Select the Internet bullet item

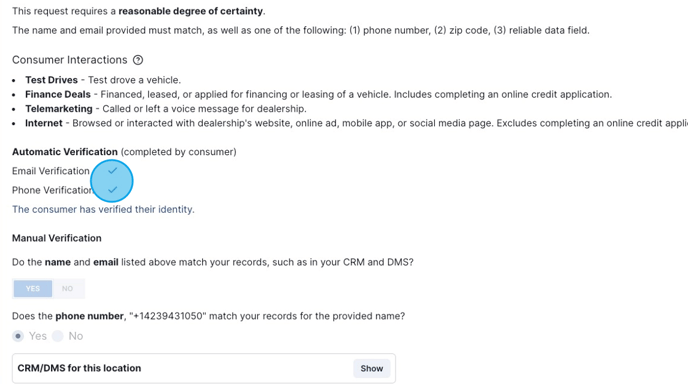(x=356, y=123)
